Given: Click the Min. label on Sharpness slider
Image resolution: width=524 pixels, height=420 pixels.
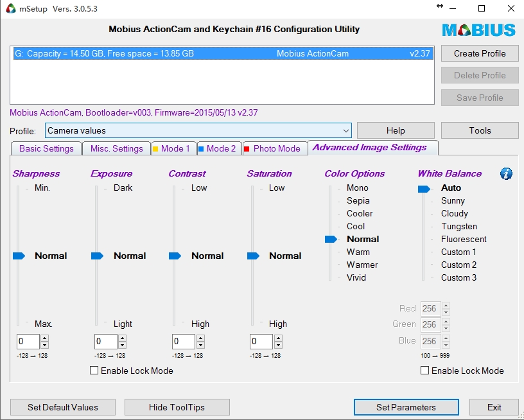Looking at the screenshot, I should [x=42, y=188].
